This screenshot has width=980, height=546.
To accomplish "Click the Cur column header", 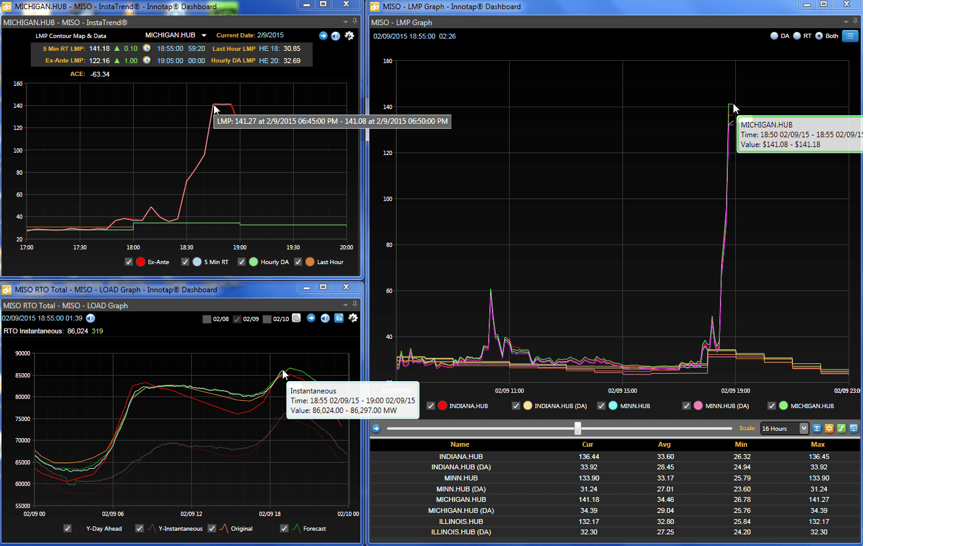I will tap(588, 444).
